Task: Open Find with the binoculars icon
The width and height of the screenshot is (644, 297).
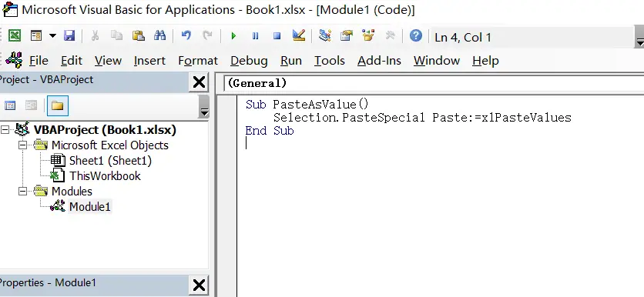Action: [159, 36]
